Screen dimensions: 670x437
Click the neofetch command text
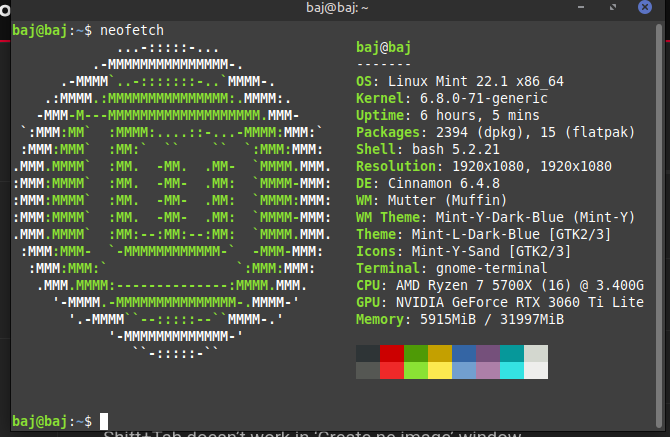click(x=132, y=30)
